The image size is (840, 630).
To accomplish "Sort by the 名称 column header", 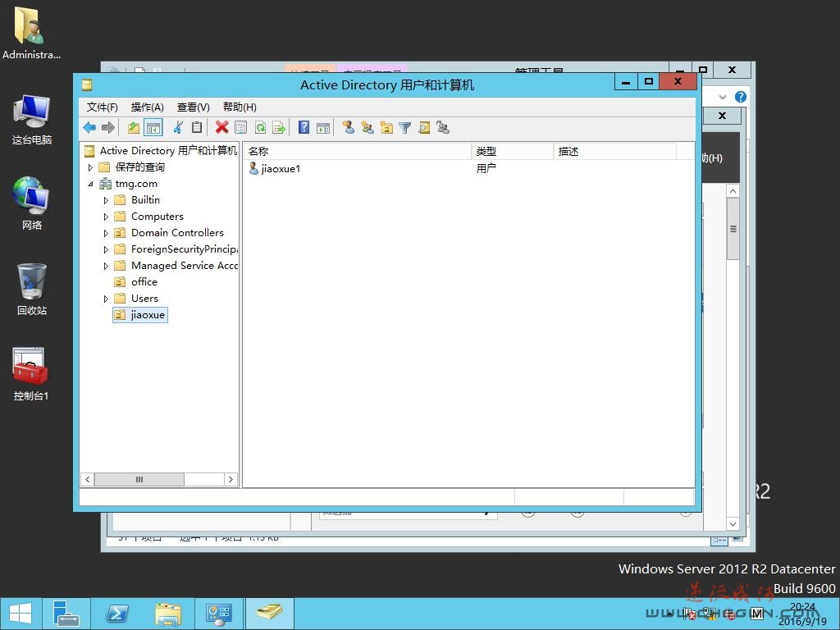I will coord(358,152).
